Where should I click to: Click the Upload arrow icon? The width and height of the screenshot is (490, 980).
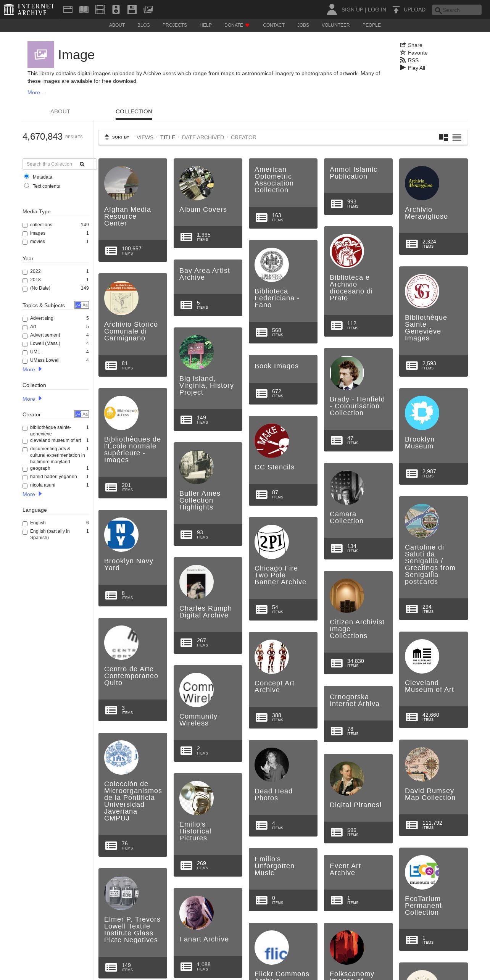point(396,10)
